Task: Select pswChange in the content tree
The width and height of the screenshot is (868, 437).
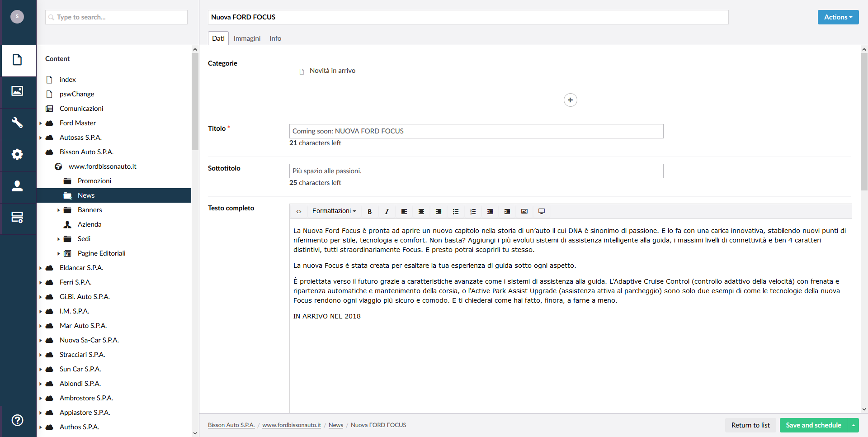Action: coord(77,94)
